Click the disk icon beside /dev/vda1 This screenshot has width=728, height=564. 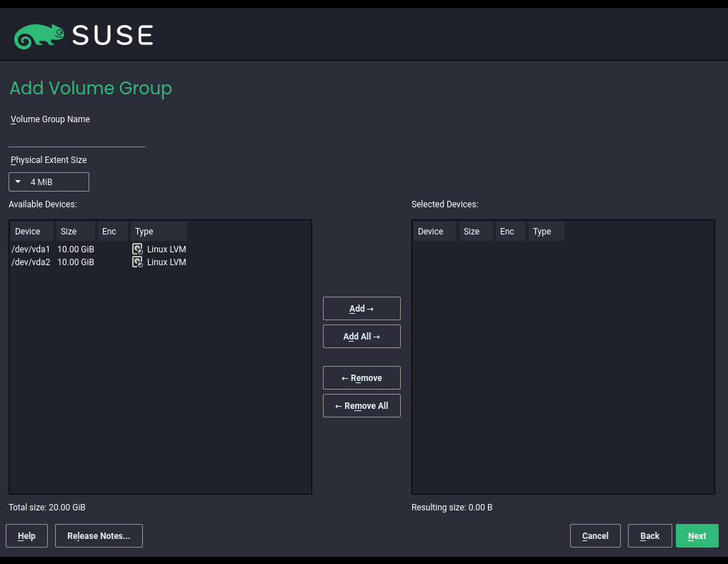(137, 249)
